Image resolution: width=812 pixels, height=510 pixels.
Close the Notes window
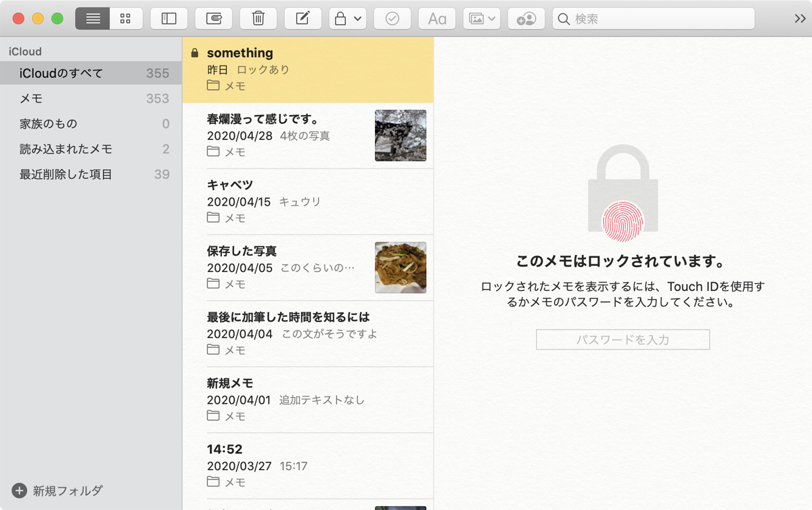pos(18,18)
